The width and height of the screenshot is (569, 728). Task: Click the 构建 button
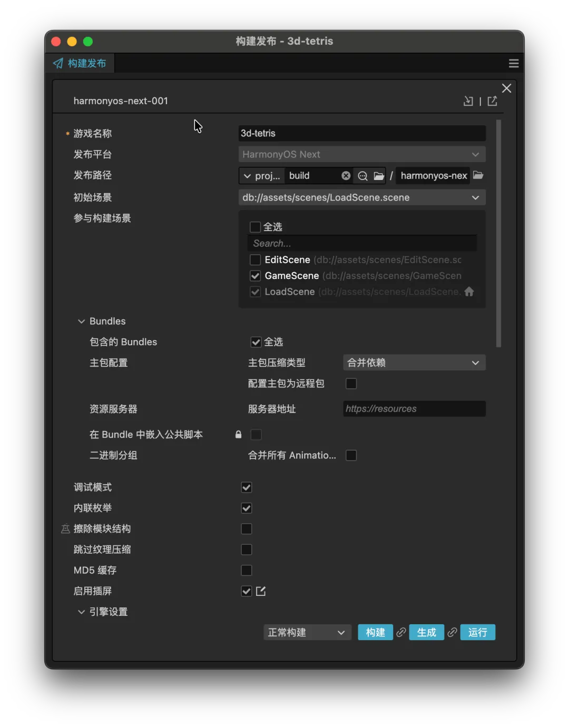(375, 633)
